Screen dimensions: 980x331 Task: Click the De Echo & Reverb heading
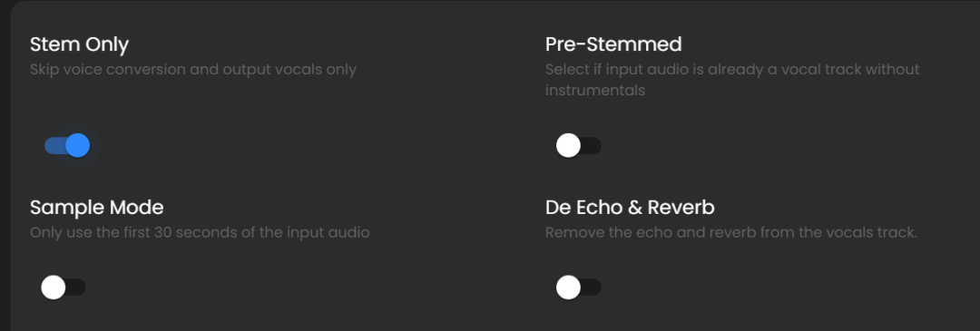tap(630, 208)
